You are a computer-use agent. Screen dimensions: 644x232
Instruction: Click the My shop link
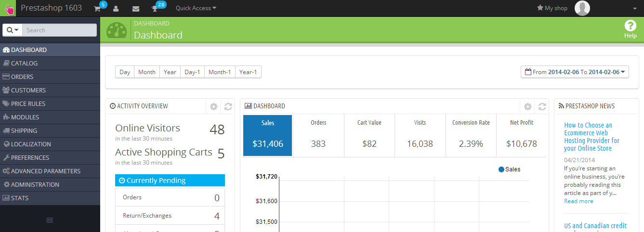click(552, 8)
